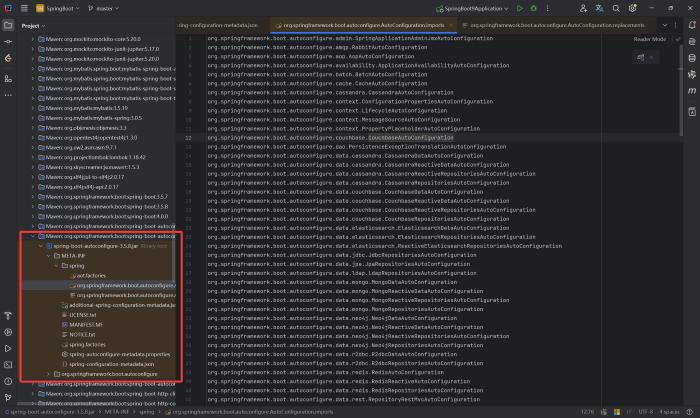Click 4 spaces indent setting

pyautogui.click(x=669, y=412)
